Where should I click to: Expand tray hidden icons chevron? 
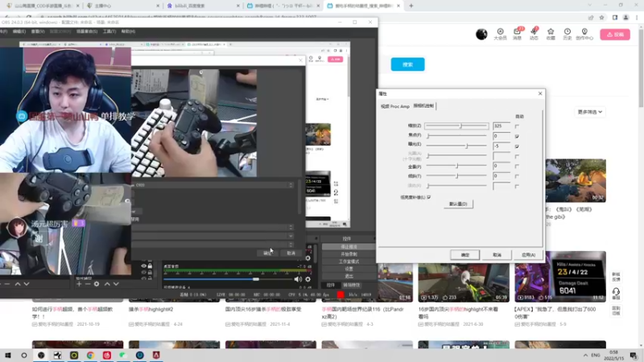click(585, 355)
